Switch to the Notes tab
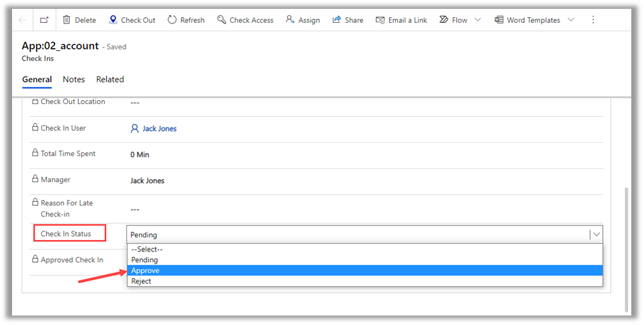Viewport: 644px width, 325px height. pyautogui.click(x=74, y=79)
